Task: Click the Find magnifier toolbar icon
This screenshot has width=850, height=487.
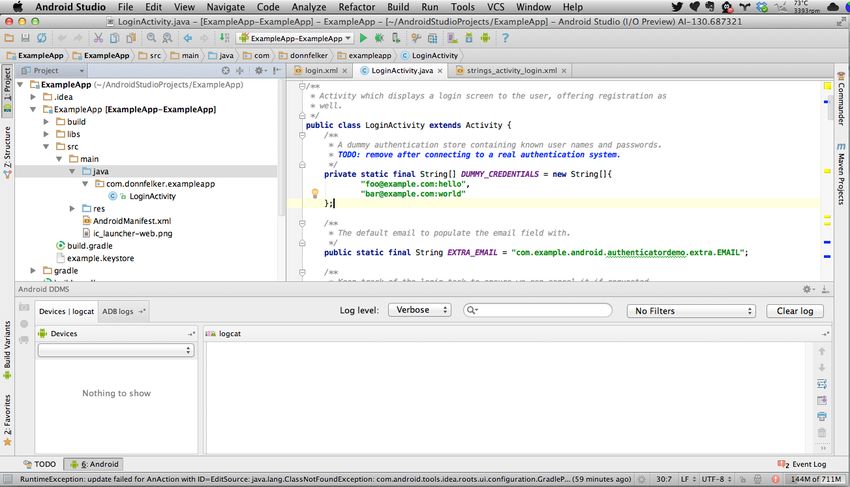Action: [x=151, y=38]
